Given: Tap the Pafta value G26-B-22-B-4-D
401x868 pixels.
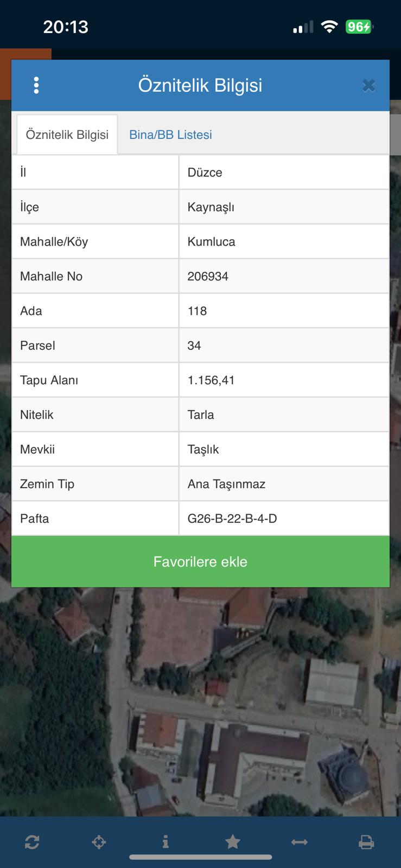Looking at the screenshot, I should (232, 519).
